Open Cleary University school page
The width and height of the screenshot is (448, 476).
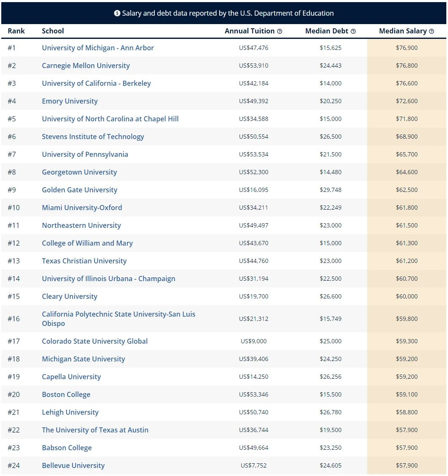69,296
